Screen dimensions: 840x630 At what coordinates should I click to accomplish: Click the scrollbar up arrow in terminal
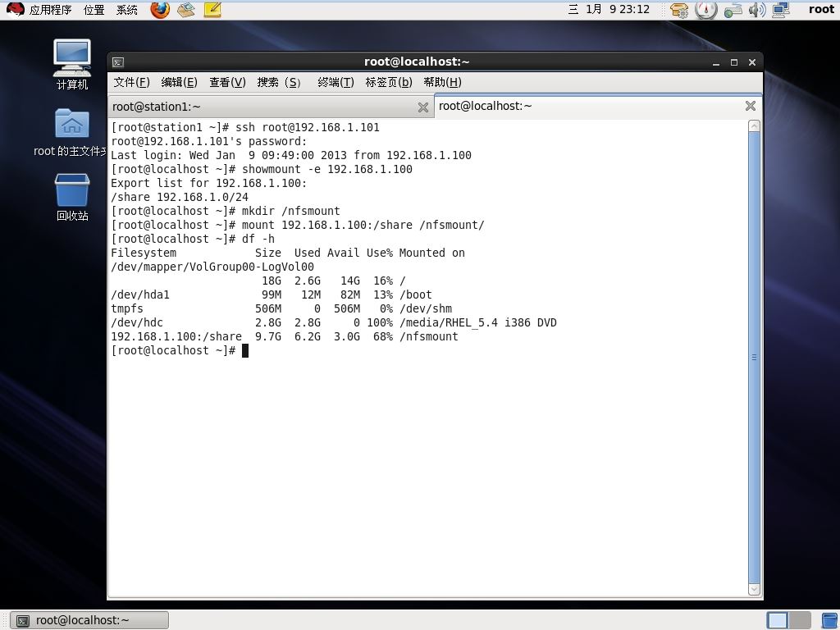pyautogui.click(x=754, y=126)
